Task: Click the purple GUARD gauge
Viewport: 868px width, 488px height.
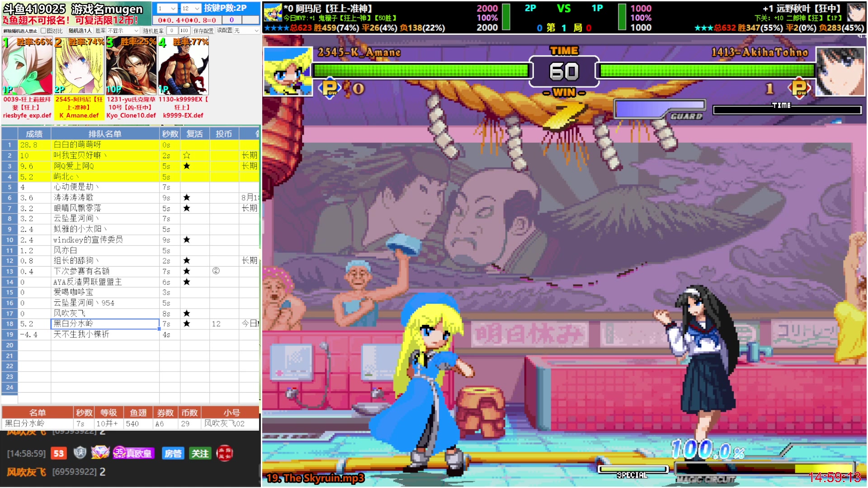Action: click(660, 110)
